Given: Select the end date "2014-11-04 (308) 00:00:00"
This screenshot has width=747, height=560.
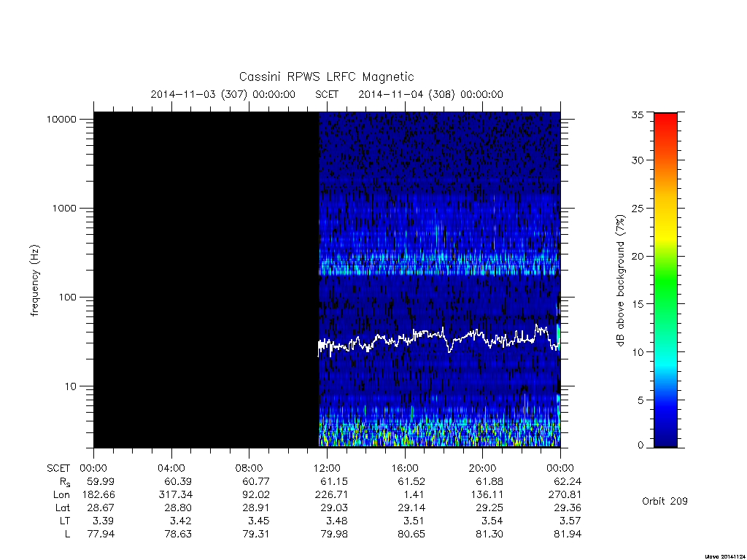Looking at the screenshot, I should [430, 94].
